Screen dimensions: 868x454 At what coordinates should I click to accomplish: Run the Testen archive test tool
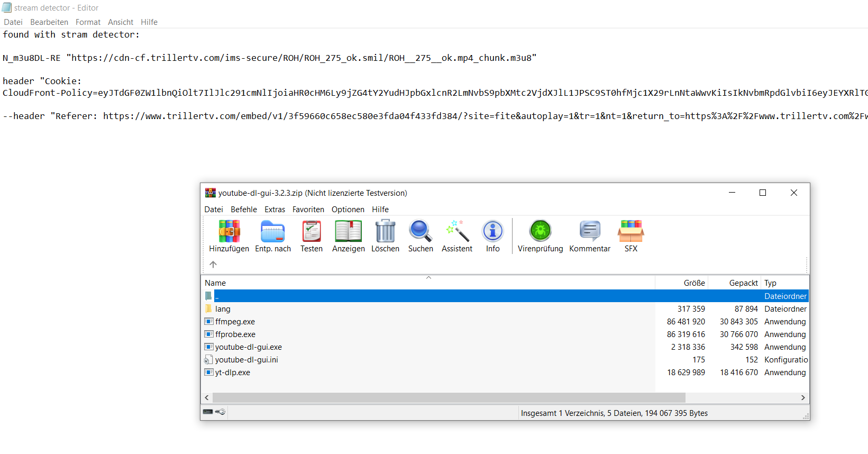pyautogui.click(x=312, y=236)
